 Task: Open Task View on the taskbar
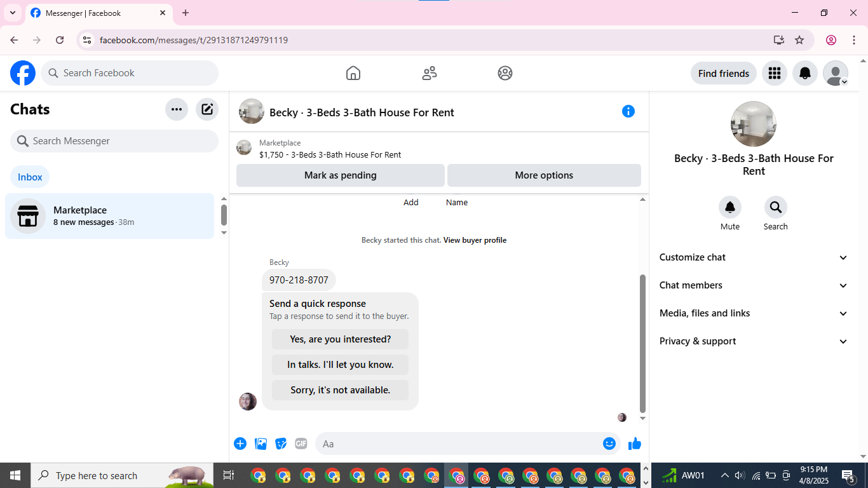pyautogui.click(x=229, y=475)
